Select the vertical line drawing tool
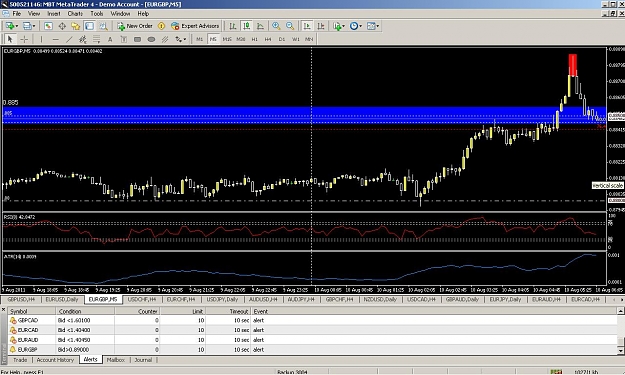The height and width of the screenshot is (375, 625). 41,39
